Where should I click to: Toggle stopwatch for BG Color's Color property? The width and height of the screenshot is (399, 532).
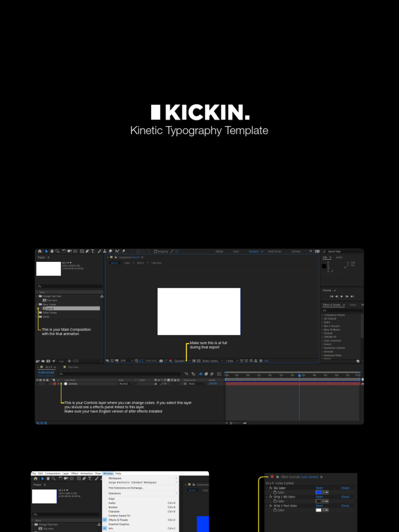click(x=275, y=493)
